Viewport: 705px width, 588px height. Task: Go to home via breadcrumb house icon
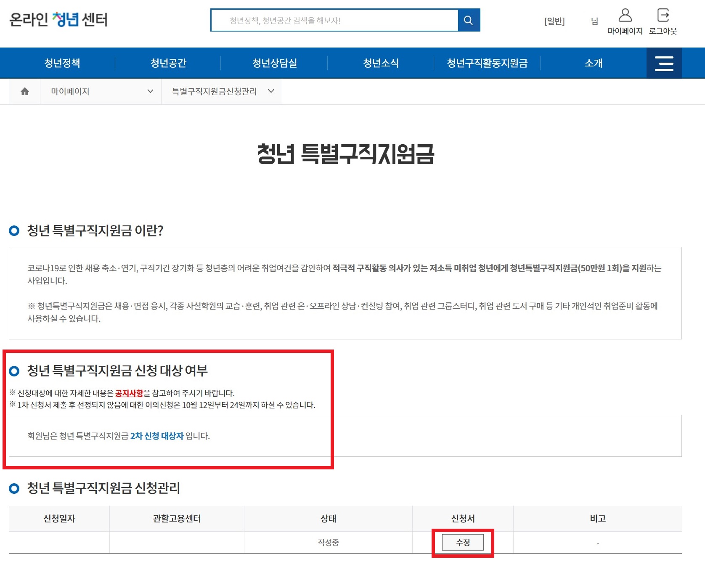point(25,91)
